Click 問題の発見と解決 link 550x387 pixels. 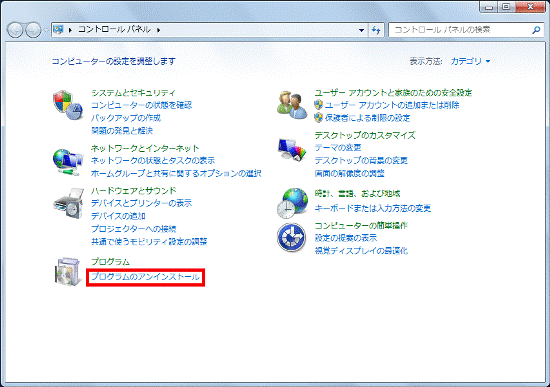(122, 131)
